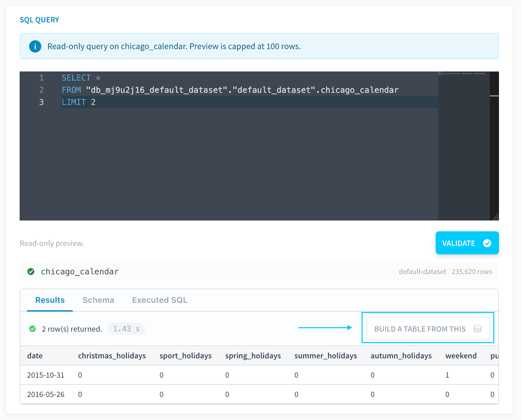Viewport: 522px width, 420px height.
Task: Click the SELECT * line in the editor
Action: click(x=81, y=78)
